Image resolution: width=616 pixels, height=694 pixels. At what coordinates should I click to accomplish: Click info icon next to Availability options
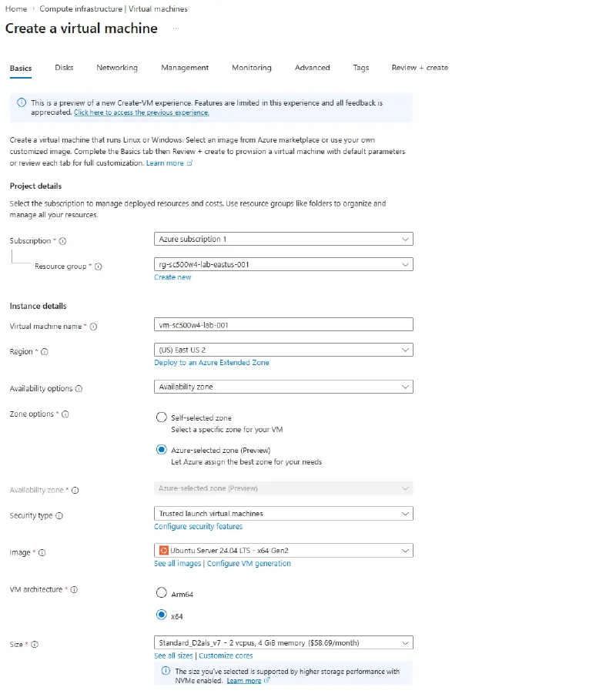pos(79,389)
